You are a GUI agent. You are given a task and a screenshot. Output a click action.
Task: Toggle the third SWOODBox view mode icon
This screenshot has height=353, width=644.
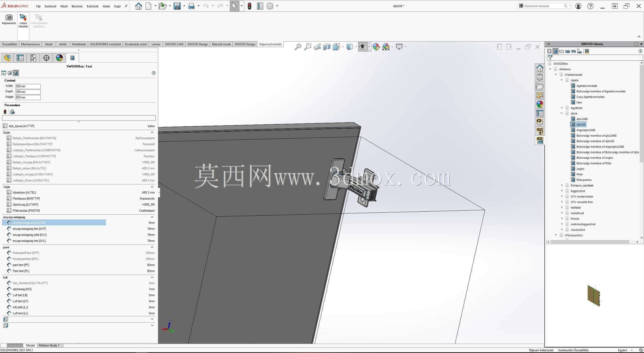16,73
